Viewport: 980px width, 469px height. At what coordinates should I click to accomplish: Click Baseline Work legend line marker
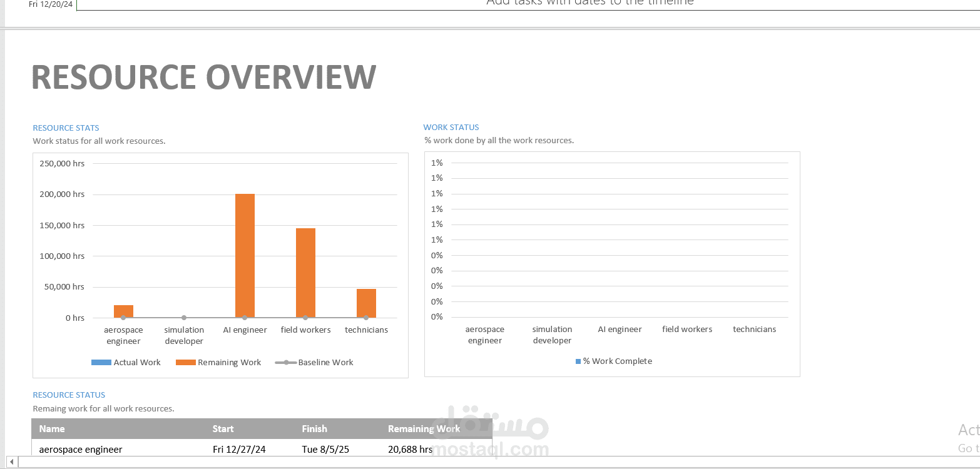[x=285, y=362]
